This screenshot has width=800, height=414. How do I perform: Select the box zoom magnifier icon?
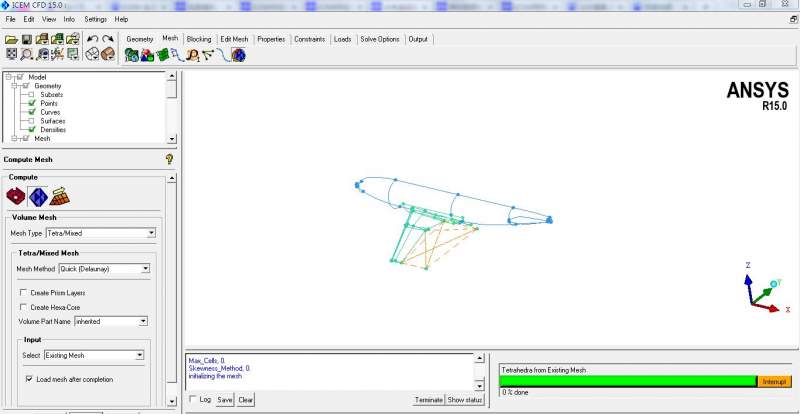tap(27, 54)
